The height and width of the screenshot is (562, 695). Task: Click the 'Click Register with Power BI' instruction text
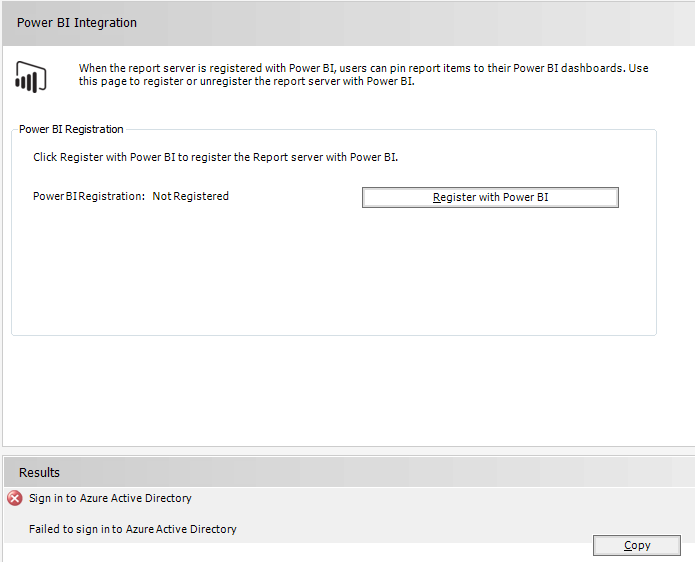click(x=215, y=157)
